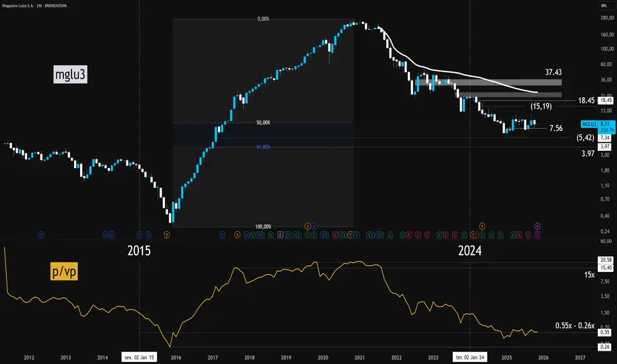Select the 15x annotation text
The image size is (617, 364).
click(589, 275)
